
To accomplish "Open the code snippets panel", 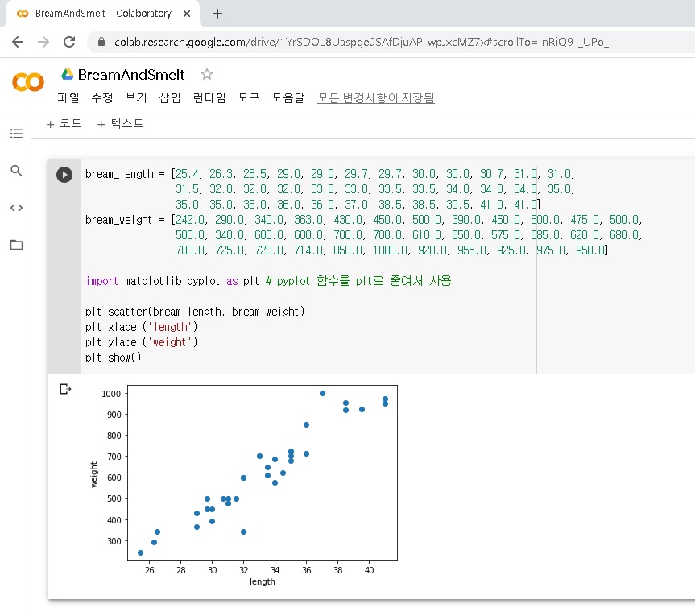I will click(16, 208).
